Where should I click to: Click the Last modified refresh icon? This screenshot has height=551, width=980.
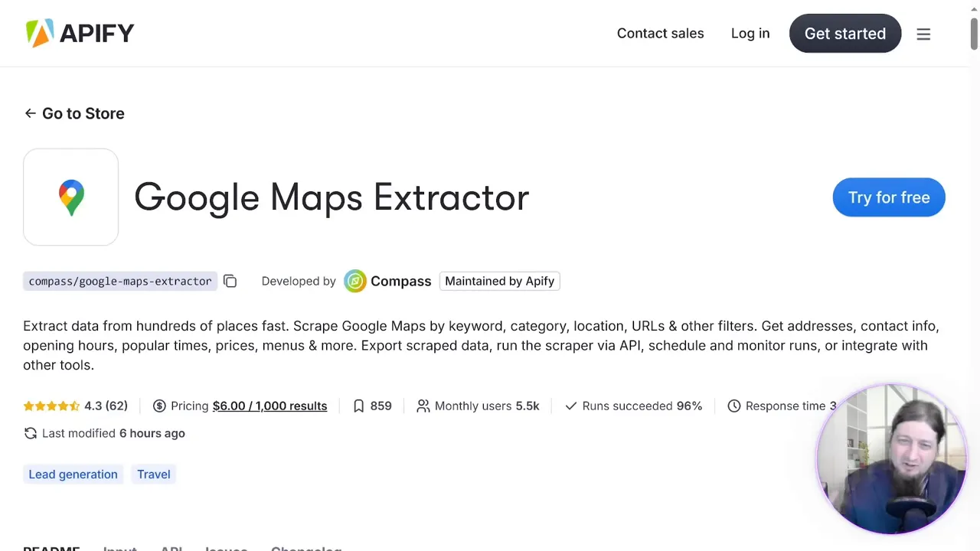[x=31, y=433]
